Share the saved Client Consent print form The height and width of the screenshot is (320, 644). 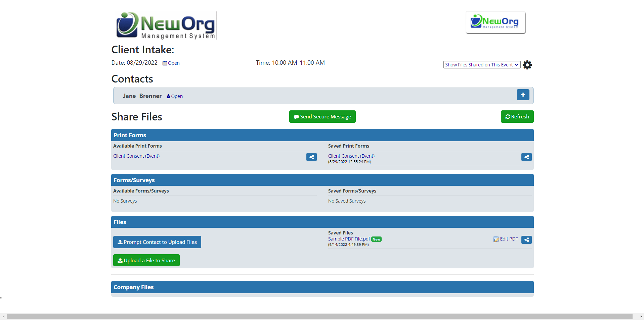pyautogui.click(x=526, y=157)
